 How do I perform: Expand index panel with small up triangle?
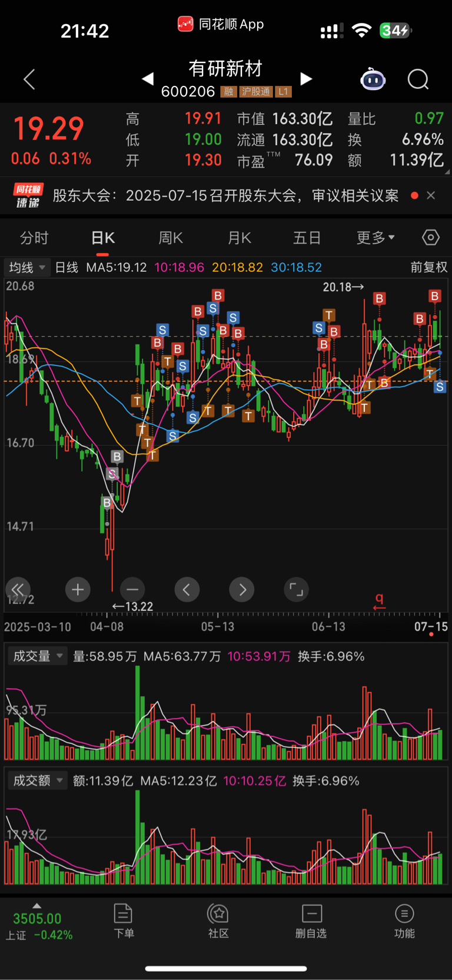pyautogui.click(x=36, y=905)
